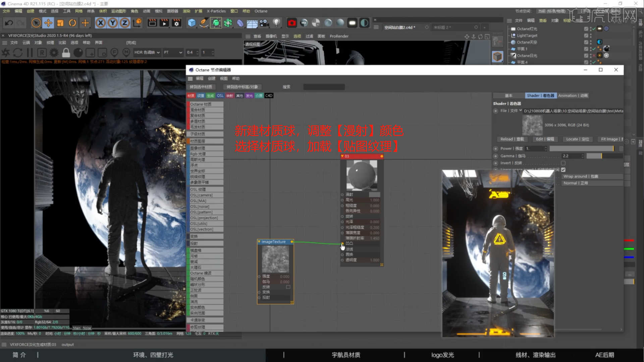This screenshot has height=362, width=644.
Task: Open the PT kernel dropdown
Action: coord(173,52)
